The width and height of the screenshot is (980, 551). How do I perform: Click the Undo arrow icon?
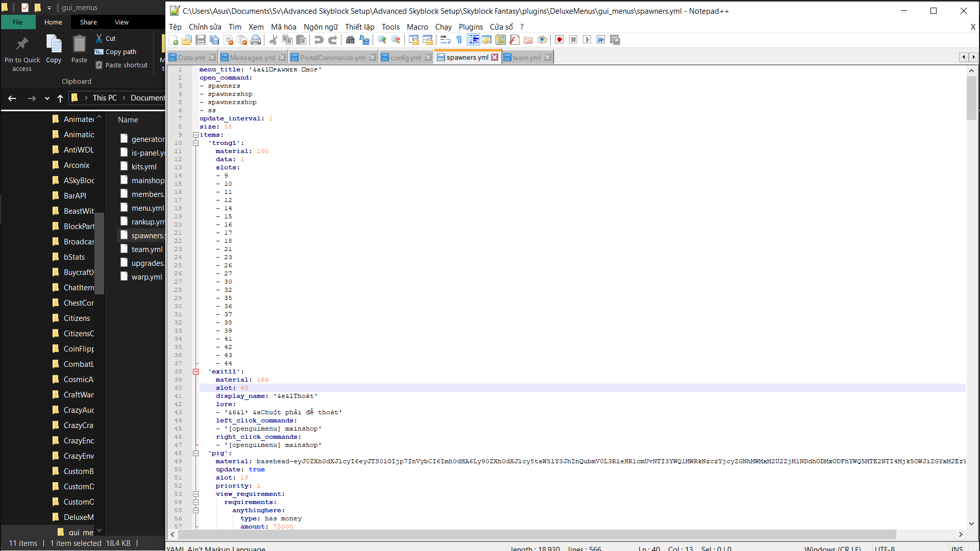click(x=319, y=40)
